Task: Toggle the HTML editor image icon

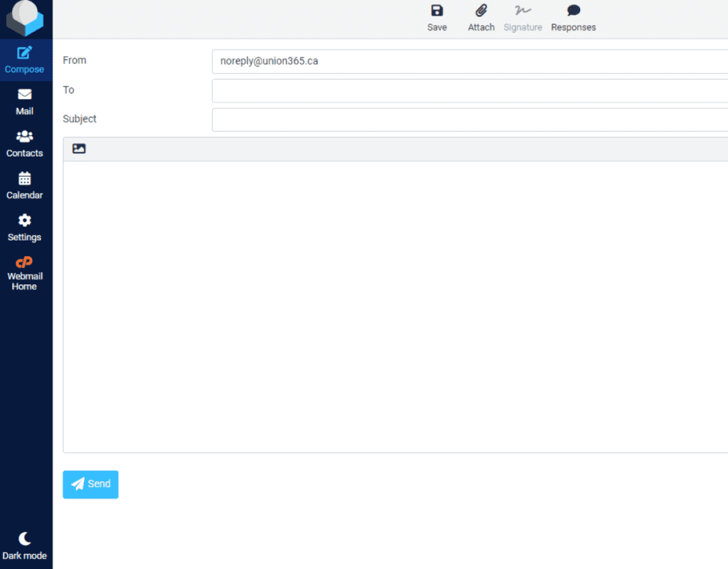Action: tap(79, 149)
